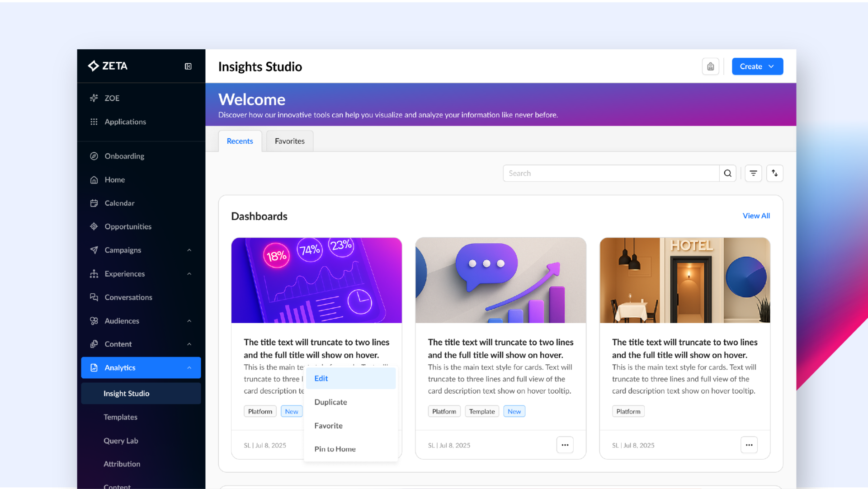
Task: Select the Opportunities icon in sidebar
Action: [x=94, y=226]
